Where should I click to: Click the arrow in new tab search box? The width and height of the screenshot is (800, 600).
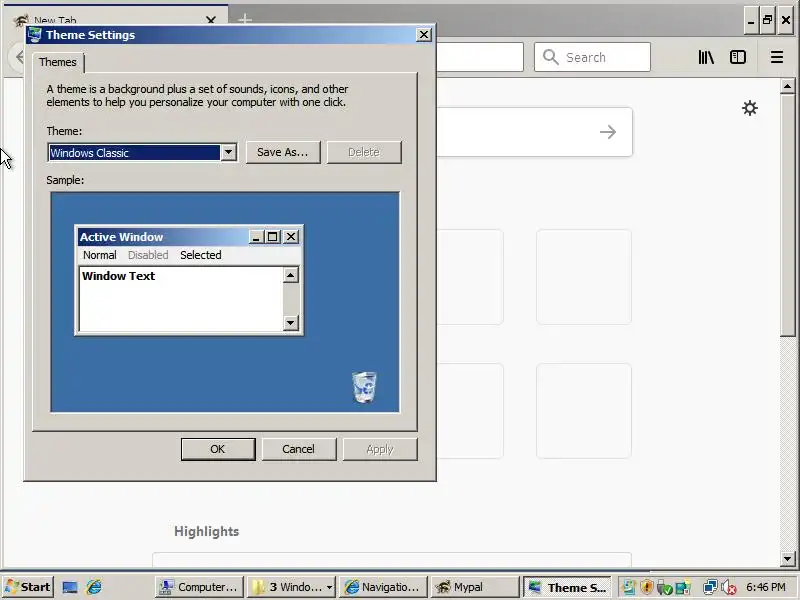608,132
